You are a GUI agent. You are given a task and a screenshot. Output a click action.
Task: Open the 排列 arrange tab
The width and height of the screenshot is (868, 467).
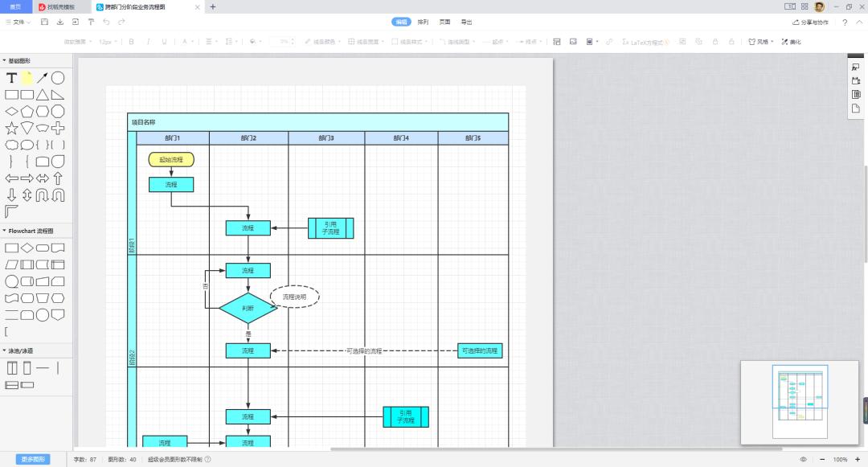[423, 23]
